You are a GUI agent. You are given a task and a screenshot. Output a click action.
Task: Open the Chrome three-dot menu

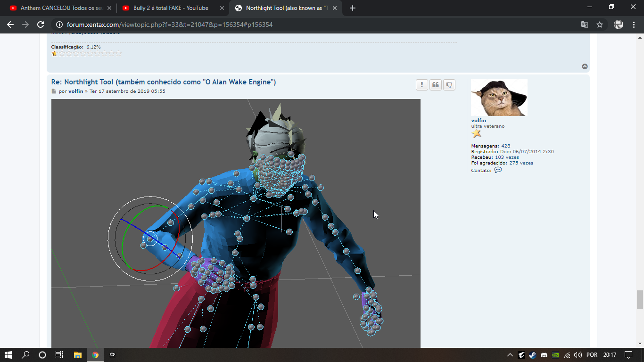tap(634, 25)
